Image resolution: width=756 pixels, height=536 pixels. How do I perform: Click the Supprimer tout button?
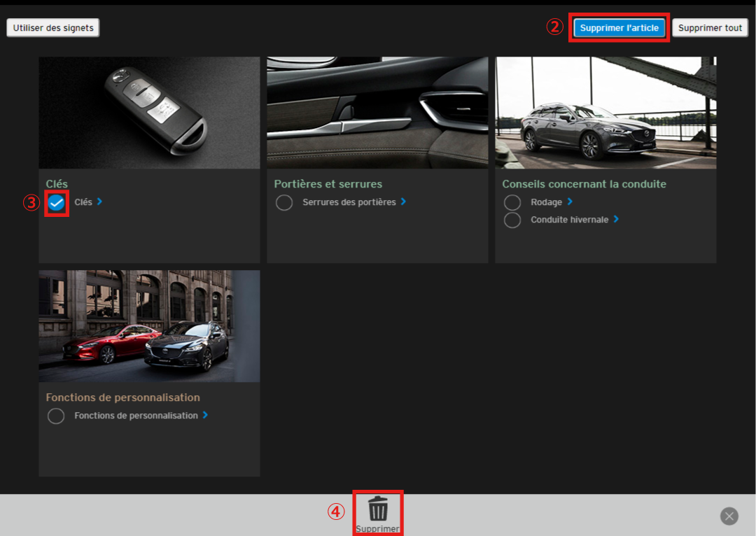click(x=710, y=28)
